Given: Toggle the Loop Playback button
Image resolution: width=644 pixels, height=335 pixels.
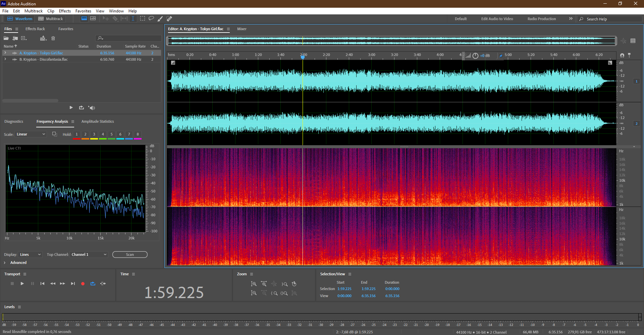Looking at the screenshot, I should click(93, 284).
